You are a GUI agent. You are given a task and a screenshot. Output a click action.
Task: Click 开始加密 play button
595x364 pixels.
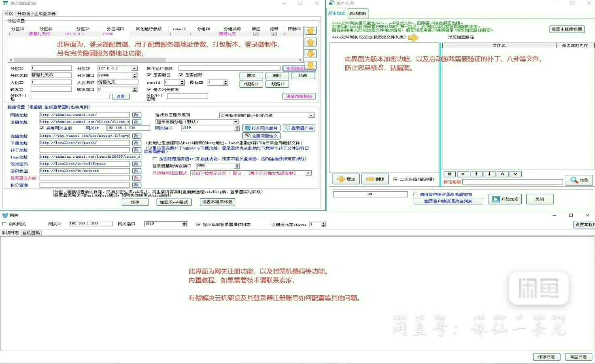click(x=505, y=199)
